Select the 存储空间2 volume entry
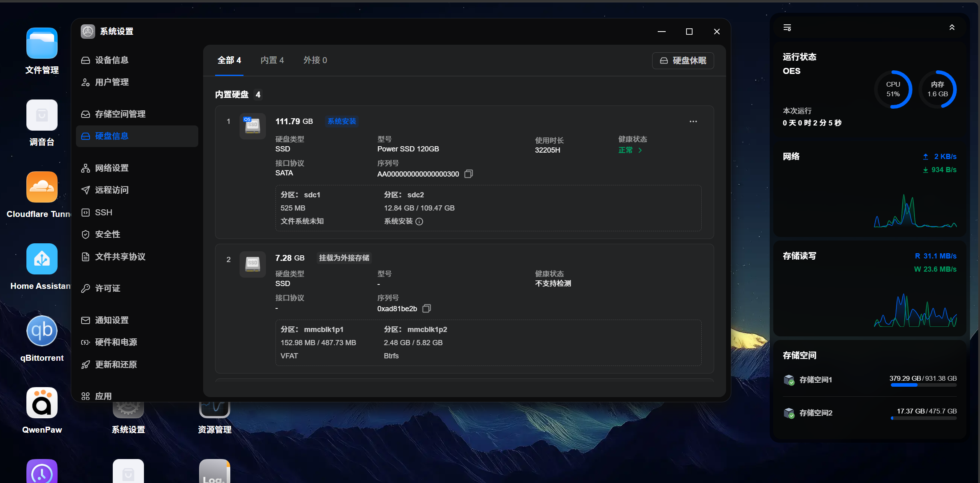This screenshot has width=980, height=483. [870, 413]
